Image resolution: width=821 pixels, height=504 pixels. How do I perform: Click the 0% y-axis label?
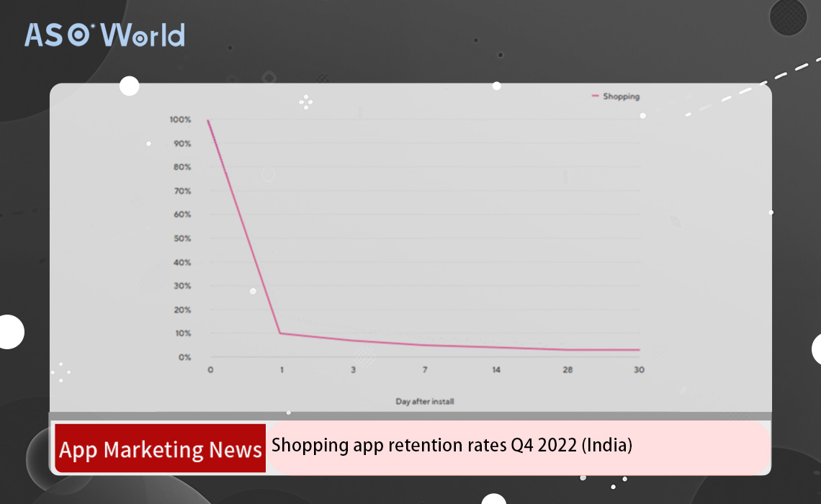pos(185,357)
